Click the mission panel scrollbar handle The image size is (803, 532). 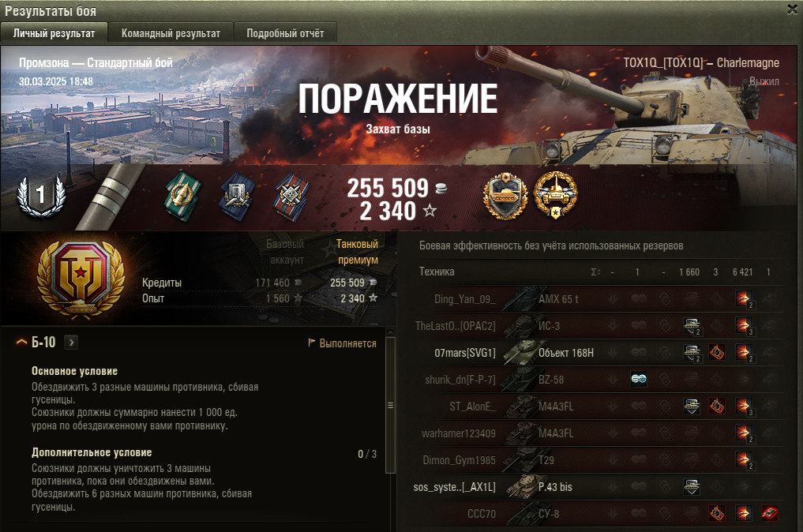[x=390, y=406]
